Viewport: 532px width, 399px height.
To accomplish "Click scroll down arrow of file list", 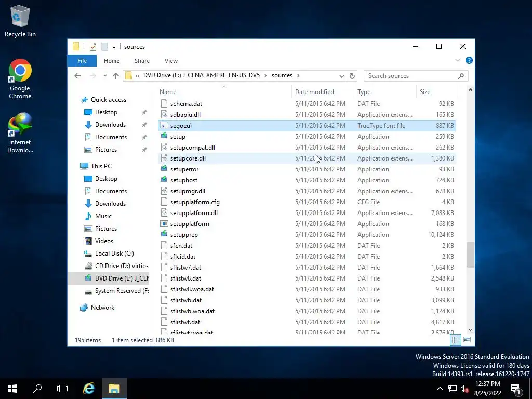I will (470, 330).
